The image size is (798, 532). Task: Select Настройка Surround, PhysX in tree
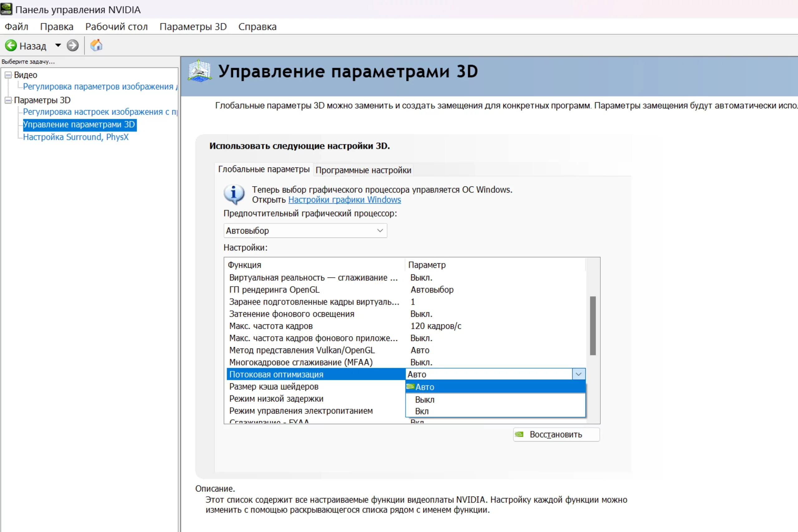pos(76,137)
